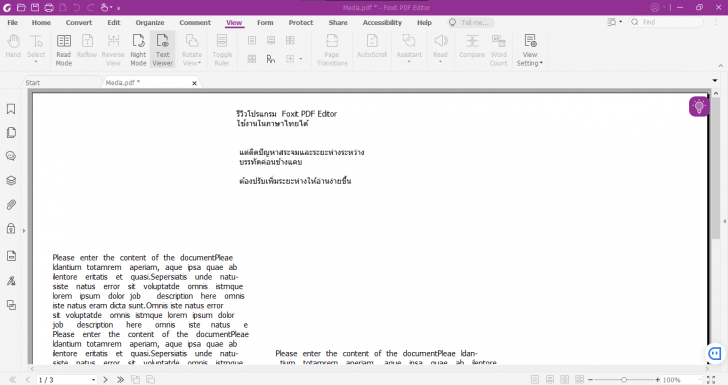Click the zoom in plus button

(x=657, y=380)
